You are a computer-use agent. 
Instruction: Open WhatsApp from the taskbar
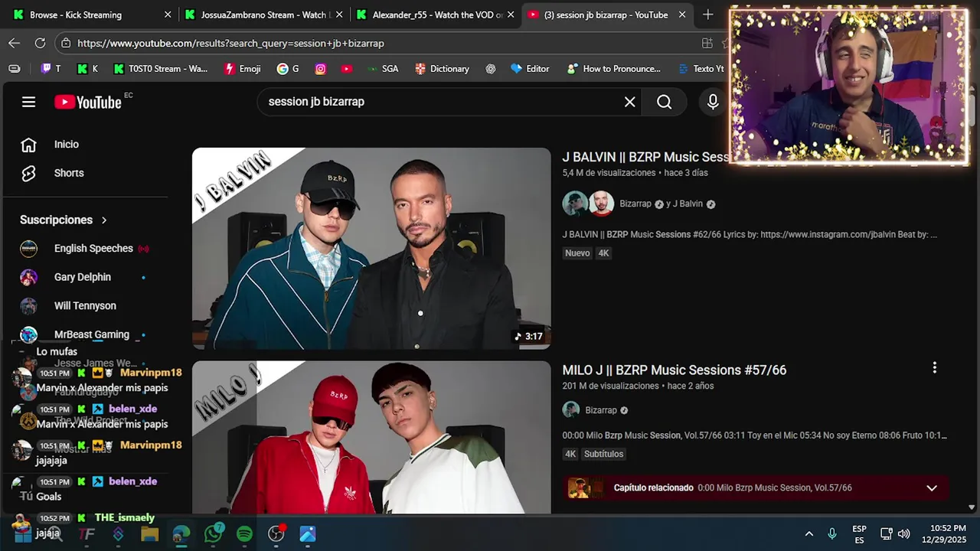[x=214, y=533]
